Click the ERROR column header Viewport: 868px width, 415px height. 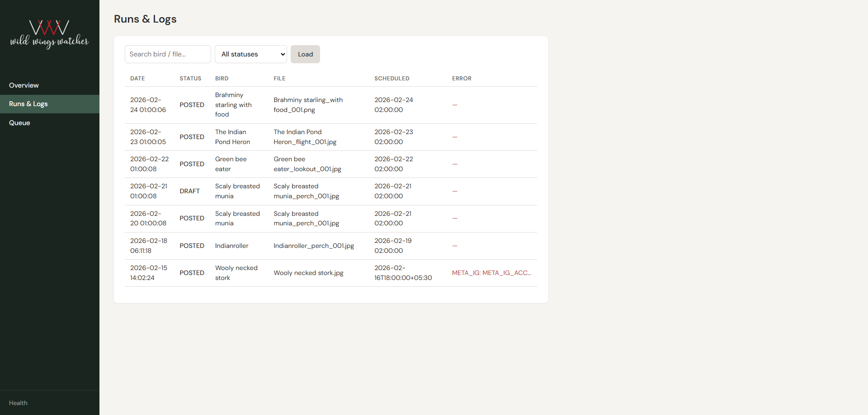click(462, 78)
